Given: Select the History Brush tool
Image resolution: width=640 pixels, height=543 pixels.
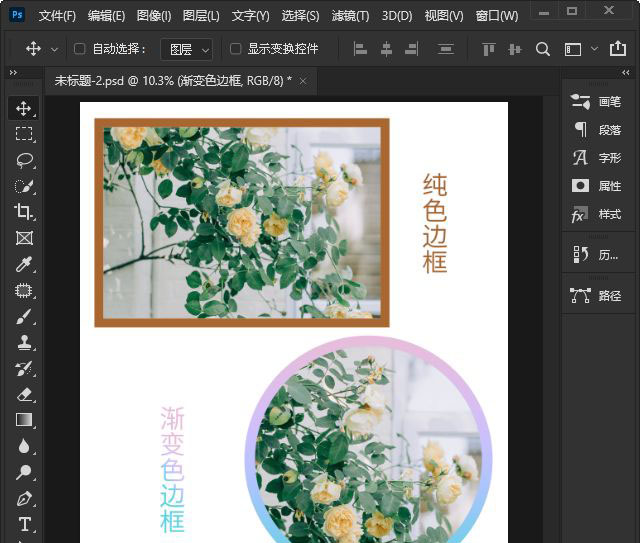Looking at the screenshot, I should [x=24, y=368].
